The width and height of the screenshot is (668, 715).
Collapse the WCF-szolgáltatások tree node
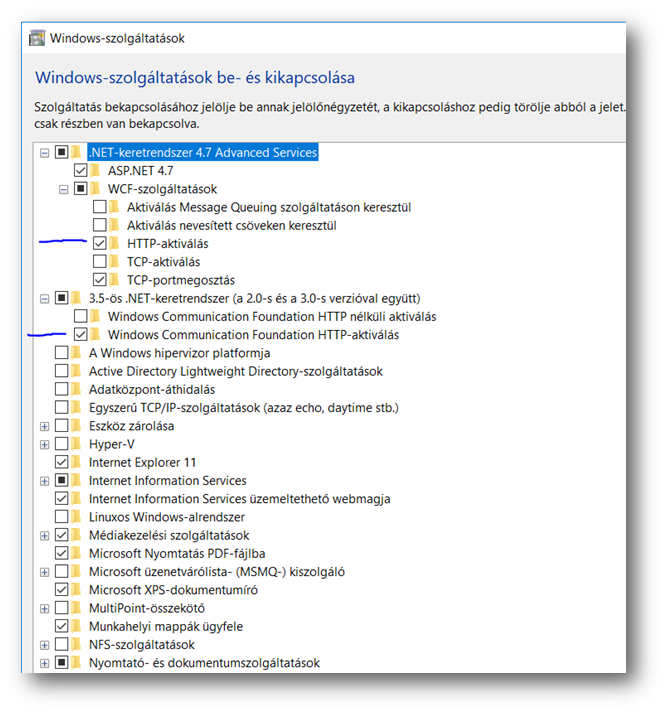62,189
